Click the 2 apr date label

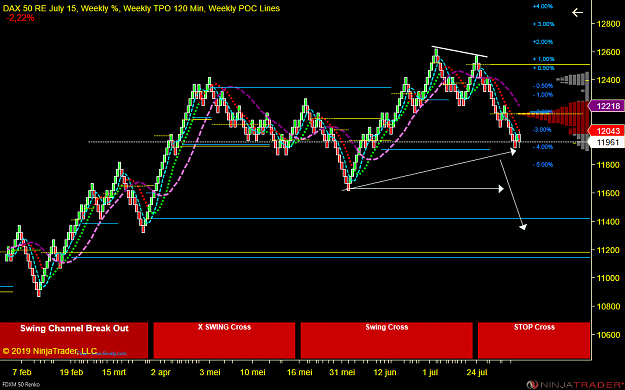tap(161, 372)
